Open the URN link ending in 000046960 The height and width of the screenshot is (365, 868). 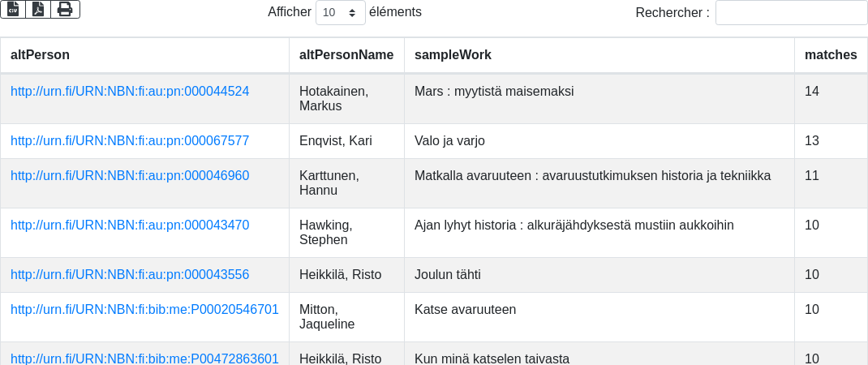click(x=130, y=176)
